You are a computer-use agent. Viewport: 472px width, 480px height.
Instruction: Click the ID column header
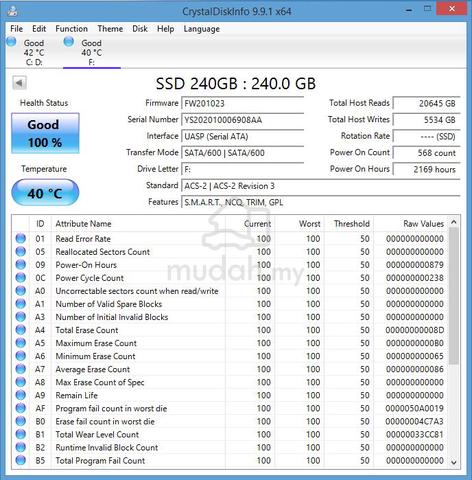pyautogui.click(x=40, y=224)
